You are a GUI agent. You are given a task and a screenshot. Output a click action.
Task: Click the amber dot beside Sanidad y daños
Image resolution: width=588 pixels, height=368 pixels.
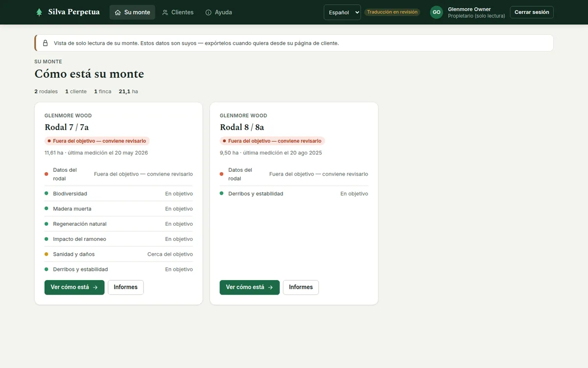(46, 254)
